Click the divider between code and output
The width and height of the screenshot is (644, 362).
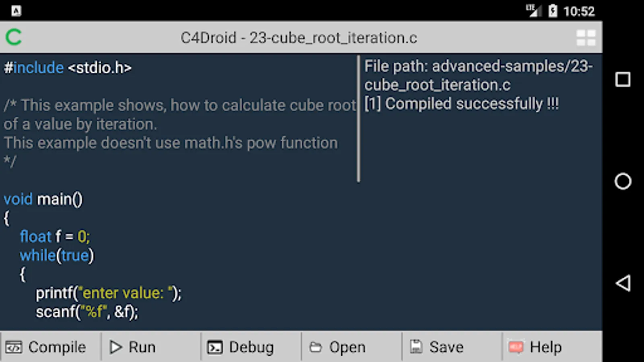(x=358, y=119)
